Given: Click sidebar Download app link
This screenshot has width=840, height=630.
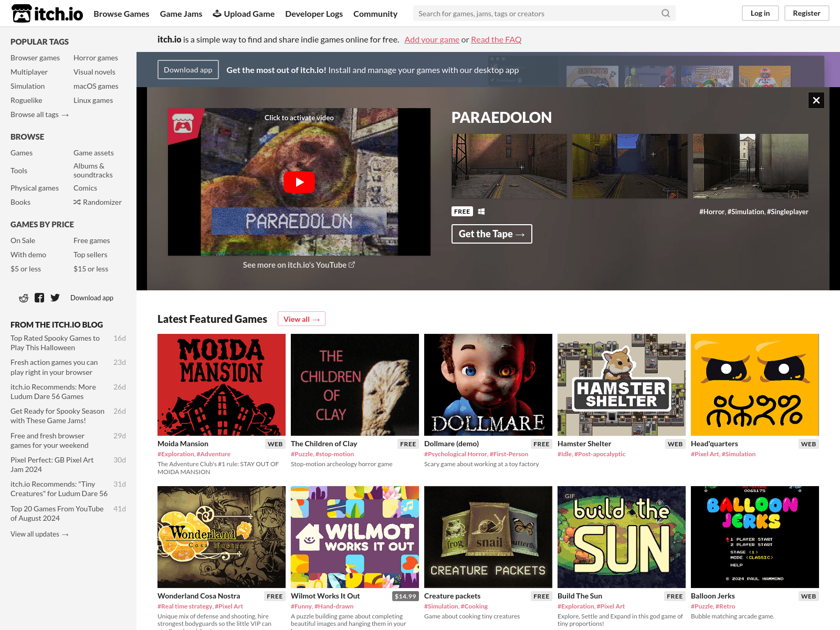Looking at the screenshot, I should [92, 298].
